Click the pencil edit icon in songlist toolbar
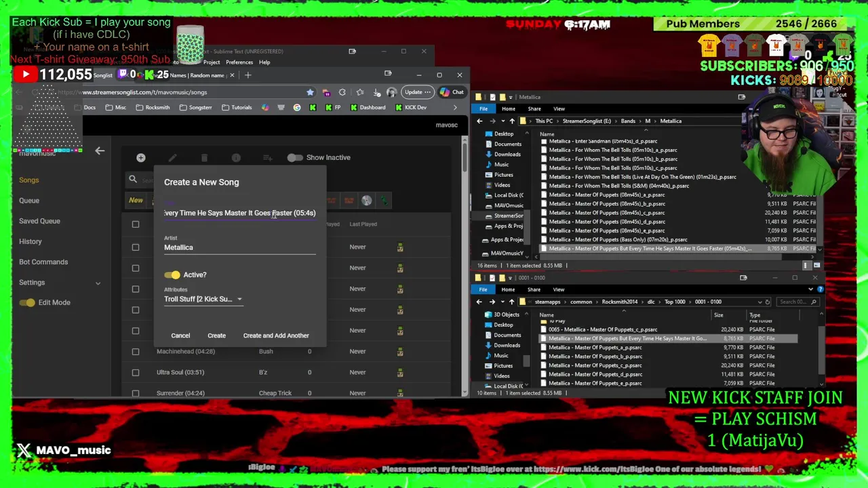The height and width of the screenshot is (488, 868). [172, 158]
